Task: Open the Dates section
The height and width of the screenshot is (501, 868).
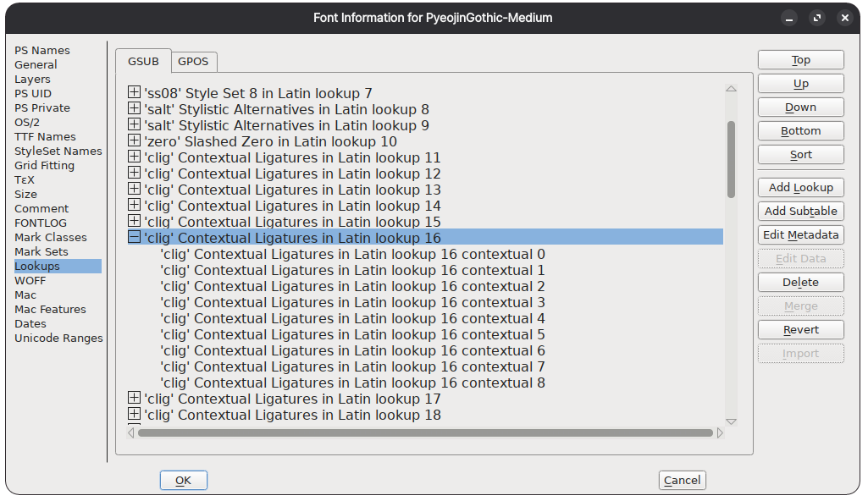Action: 30,323
